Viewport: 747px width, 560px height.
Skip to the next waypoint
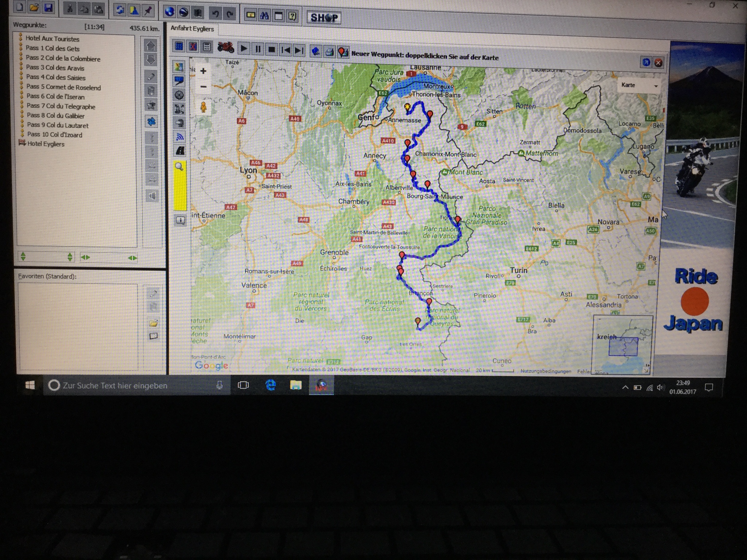tap(299, 50)
